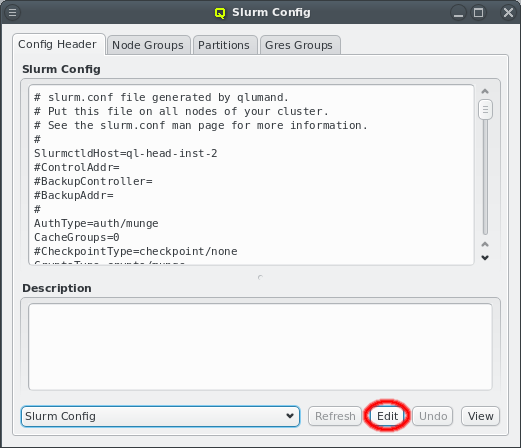Switch to the Node Groups tab
Screen dimensions: 521x448
point(148,45)
